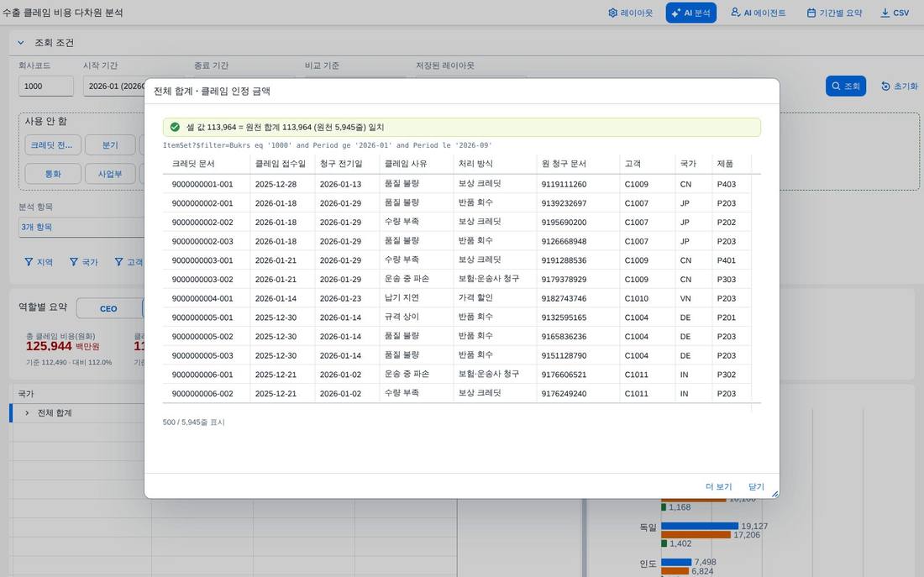Click the 독일 blue bar in chart
This screenshot has width=924, height=577.
(700, 526)
